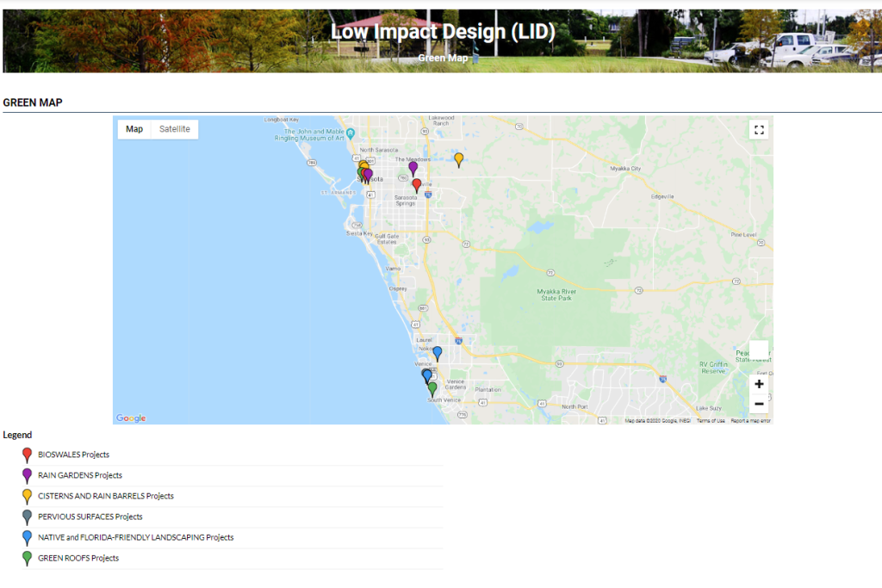Image resolution: width=882 pixels, height=588 pixels.
Task: Click the red BIOSWALES legend pin
Action: (27, 454)
